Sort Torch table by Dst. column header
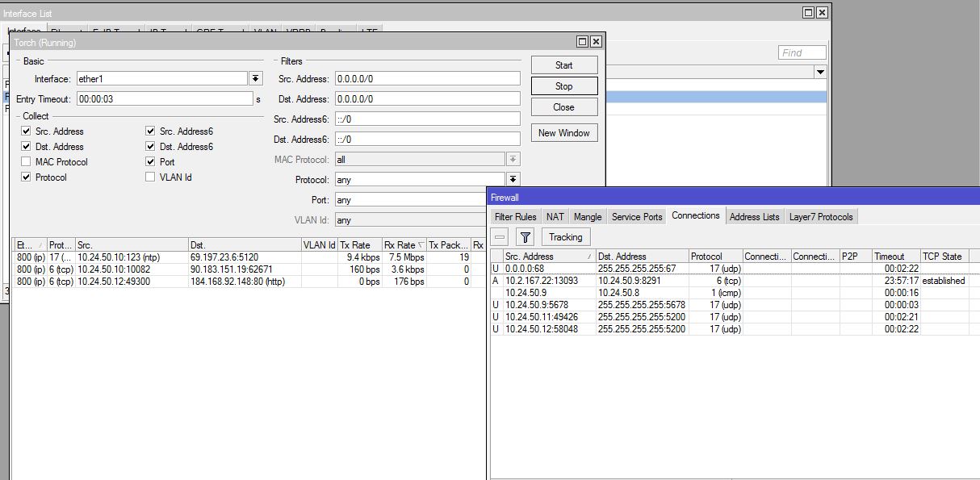 [x=245, y=244]
